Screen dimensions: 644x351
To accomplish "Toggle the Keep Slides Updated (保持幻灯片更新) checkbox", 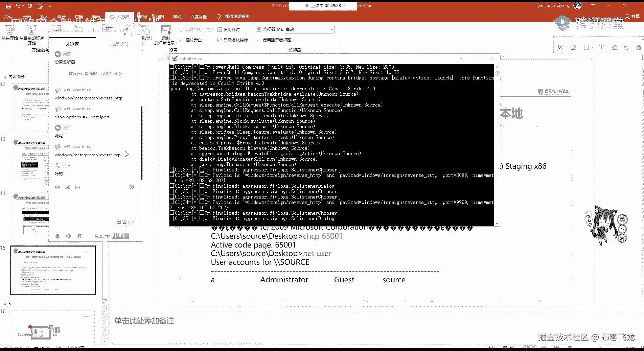I will click(x=182, y=30).
